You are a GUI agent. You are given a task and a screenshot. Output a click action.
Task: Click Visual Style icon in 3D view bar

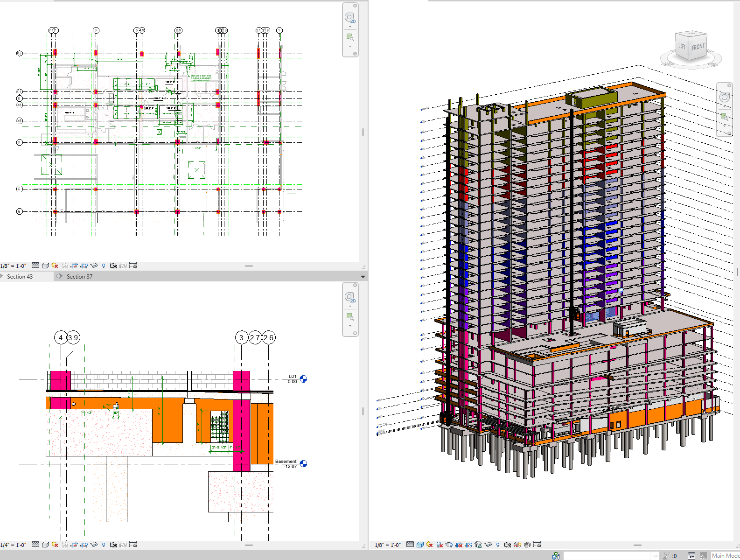coord(420,545)
